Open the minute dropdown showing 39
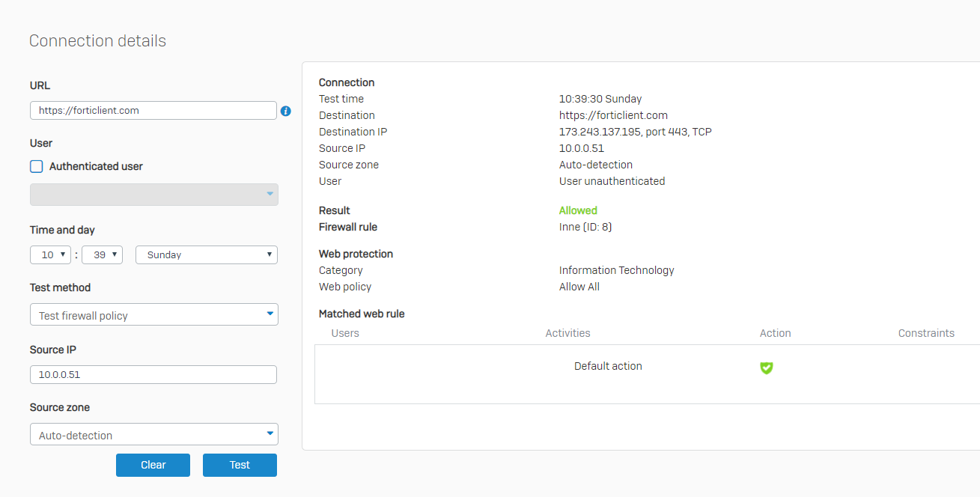 click(102, 254)
